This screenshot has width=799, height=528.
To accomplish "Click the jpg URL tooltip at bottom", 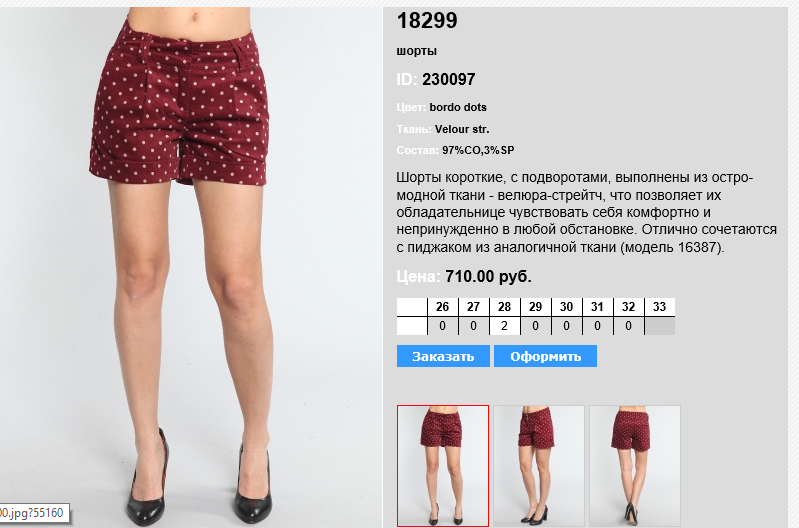I will pyautogui.click(x=33, y=513).
